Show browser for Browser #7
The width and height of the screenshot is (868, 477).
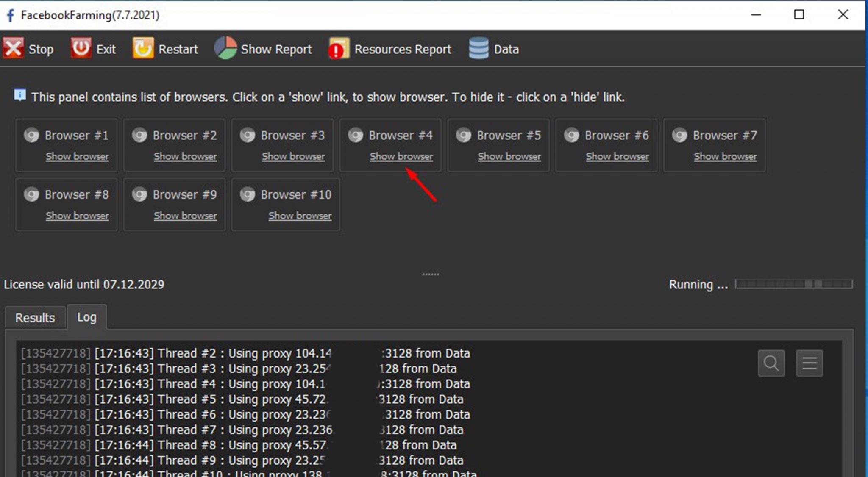[x=725, y=156]
